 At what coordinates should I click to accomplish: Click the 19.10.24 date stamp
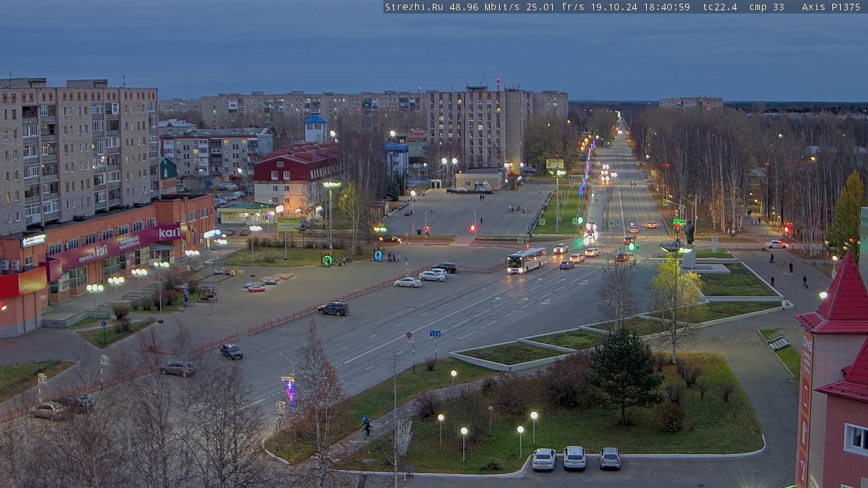tap(614, 7)
